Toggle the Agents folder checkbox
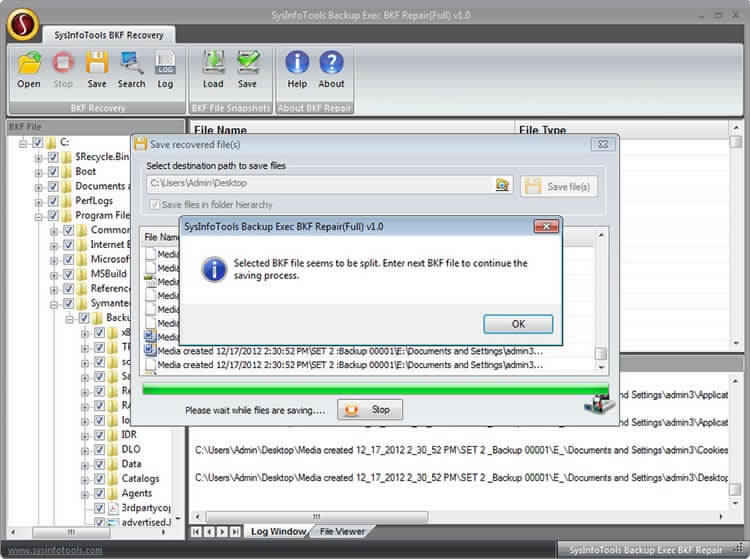 [99, 493]
